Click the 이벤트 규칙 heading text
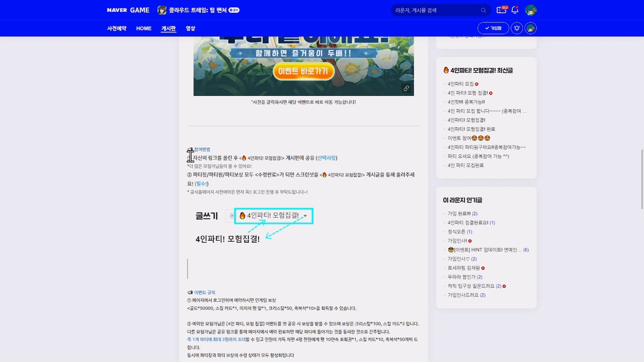The width and height of the screenshot is (644, 362). click(205, 293)
